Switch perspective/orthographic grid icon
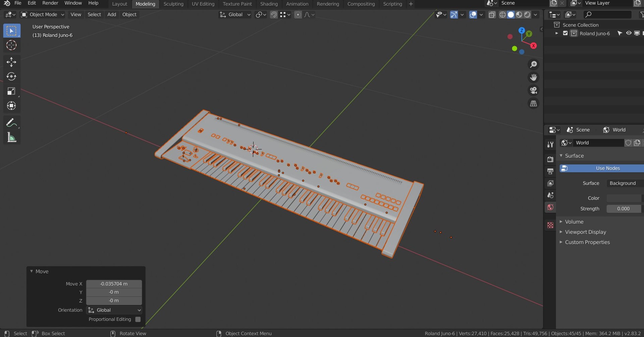 [533, 104]
